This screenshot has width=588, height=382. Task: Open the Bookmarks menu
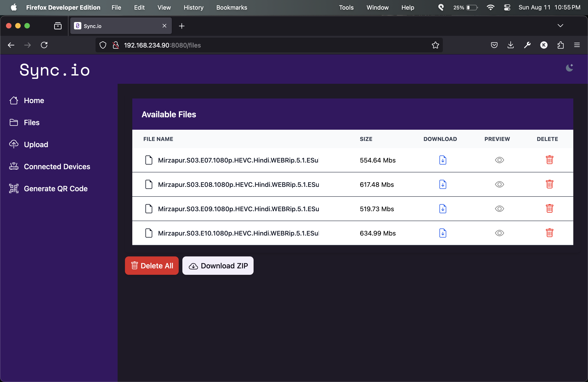coord(232,7)
